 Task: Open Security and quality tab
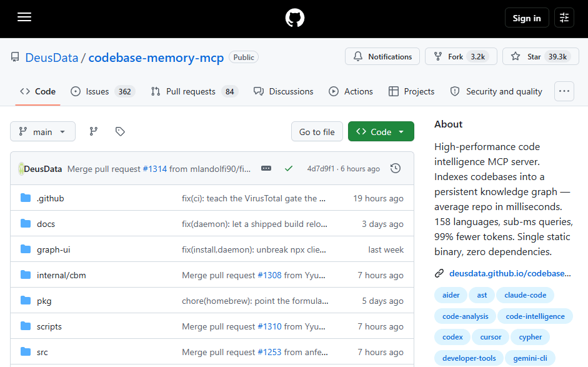tap(496, 91)
